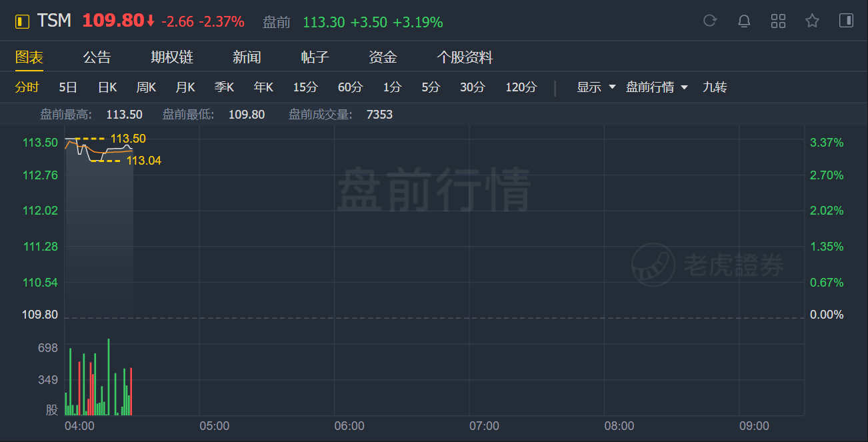The height and width of the screenshot is (442, 868).
Task: Choose the 120分 interval button
Action: click(521, 87)
